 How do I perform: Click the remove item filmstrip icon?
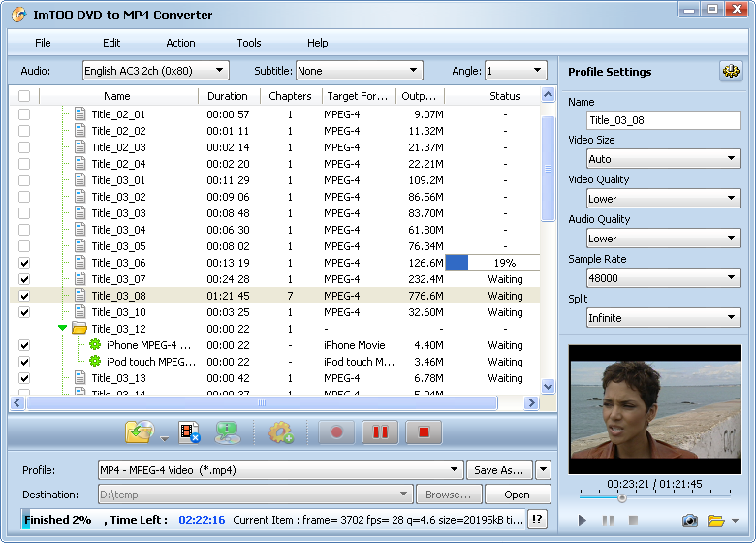coord(189,431)
